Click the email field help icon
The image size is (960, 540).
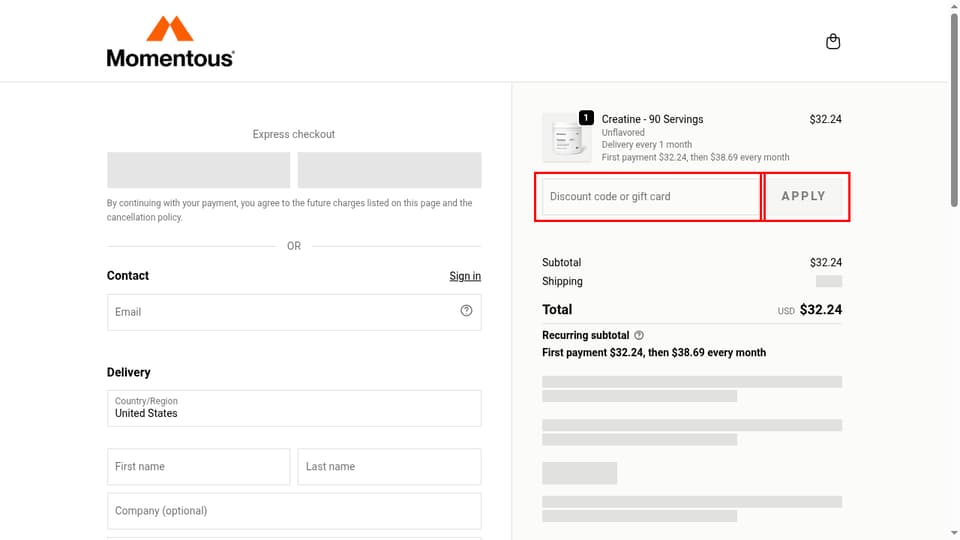pyautogui.click(x=467, y=311)
